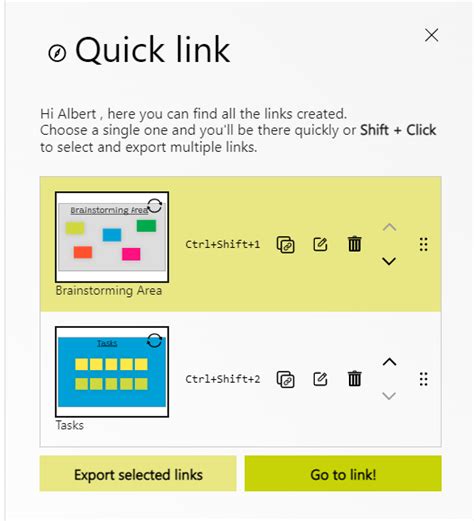474x521 pixels.
Task: Click Export selected links button
Action: 138,474
